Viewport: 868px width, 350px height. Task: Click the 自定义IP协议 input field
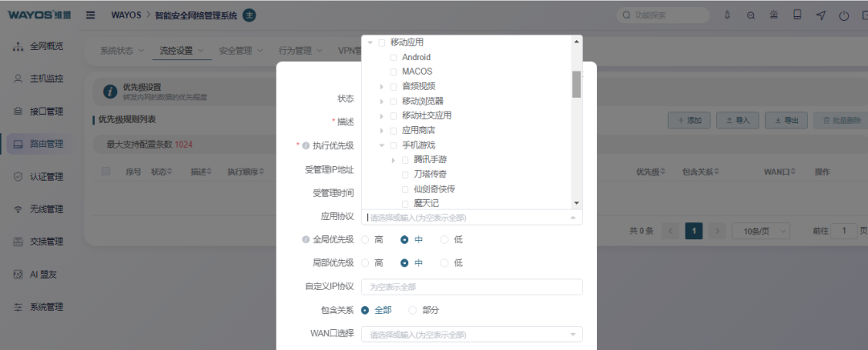472,287
